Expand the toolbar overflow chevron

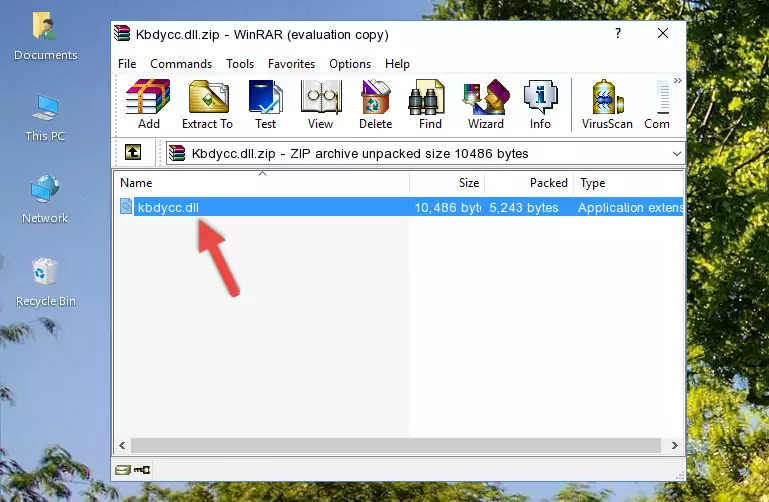pos(678,80)
